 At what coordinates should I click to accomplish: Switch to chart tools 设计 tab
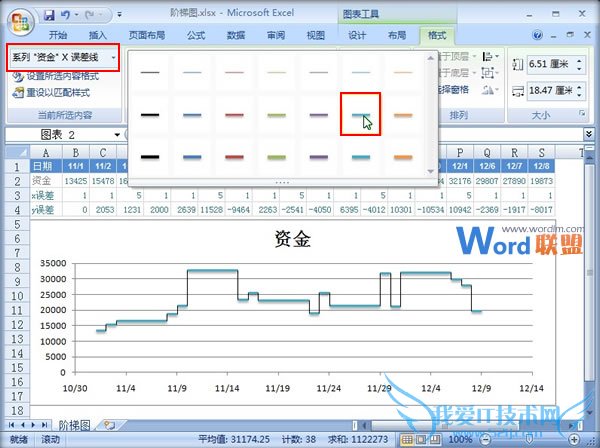click(x=357, y=35)
